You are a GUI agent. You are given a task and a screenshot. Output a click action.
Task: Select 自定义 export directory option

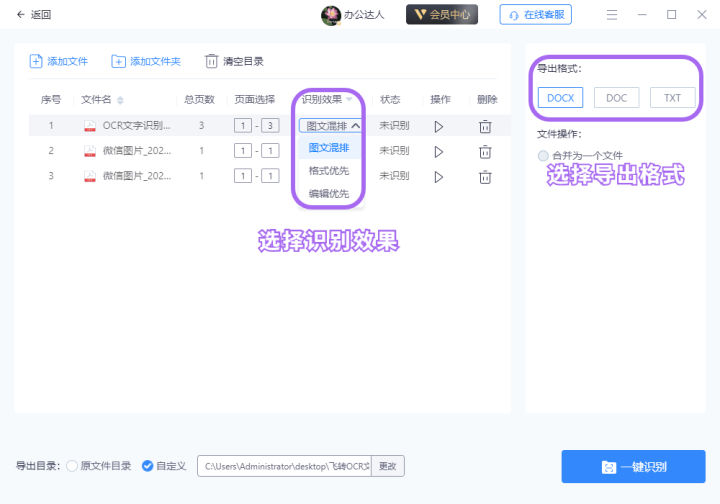147,466
